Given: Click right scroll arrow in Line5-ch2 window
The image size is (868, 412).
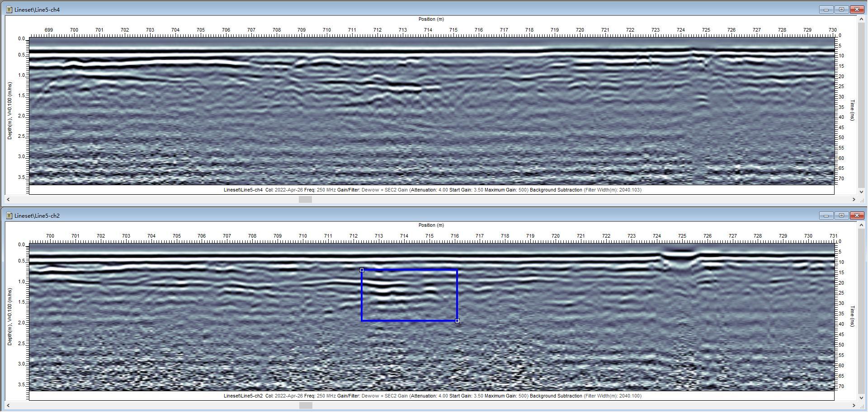Looking at the screenshot, I should [x=854, y=405].
